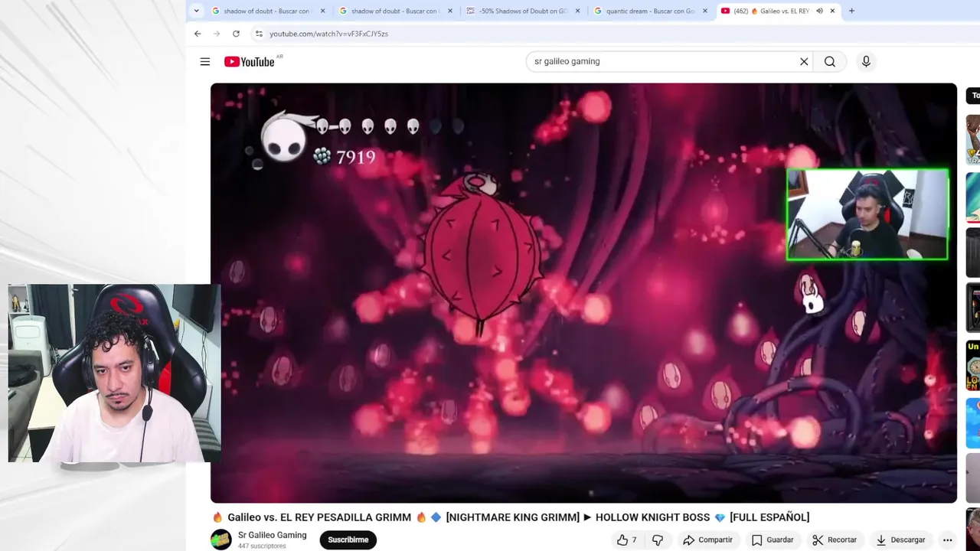Screen dimensions: 980x551
Task: Go back to the previous page
Action: [198, 34]
